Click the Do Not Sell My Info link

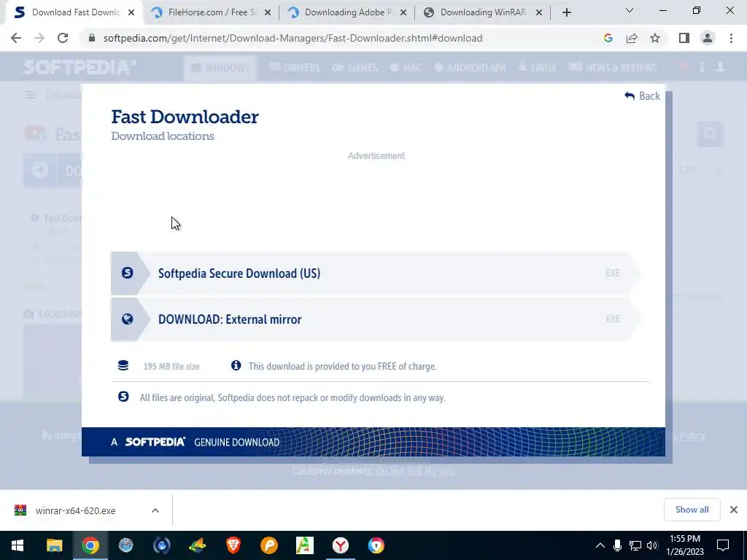pos(415,471)
